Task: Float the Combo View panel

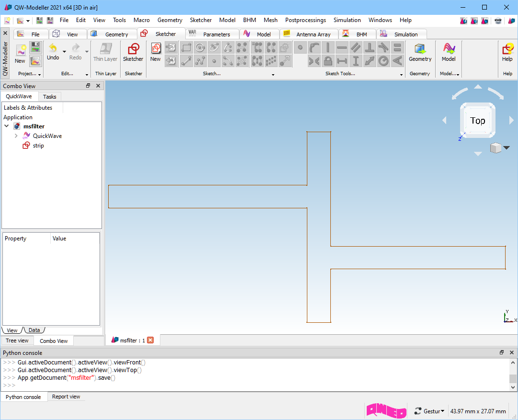Action: coord(88,86)
